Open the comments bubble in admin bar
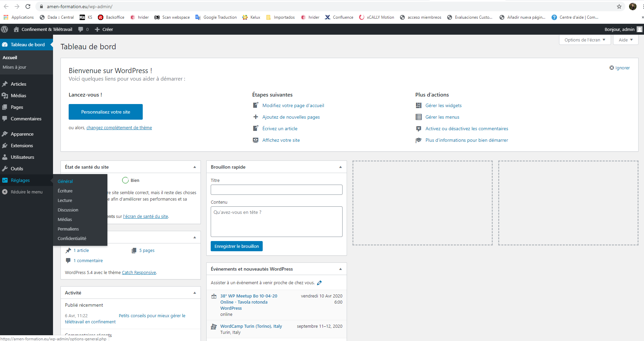This screenshot has height=341, width=644. point(83,29)
